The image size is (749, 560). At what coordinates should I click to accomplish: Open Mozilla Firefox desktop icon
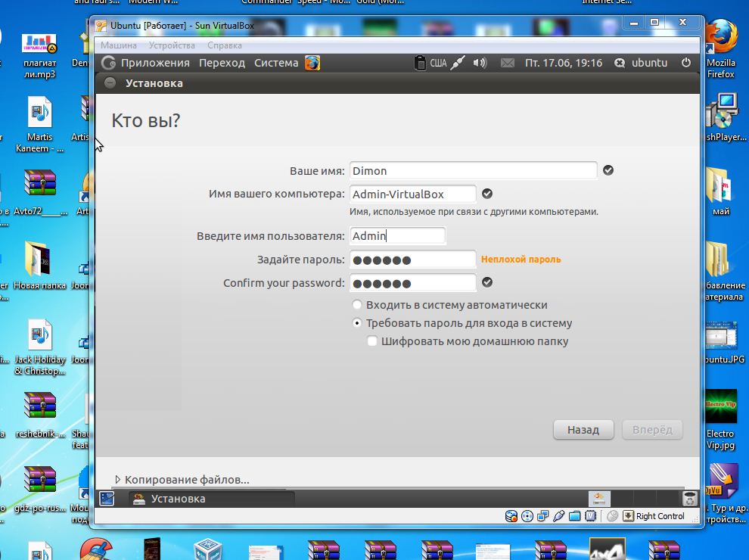pyautogui.click(x=721, y=48)
